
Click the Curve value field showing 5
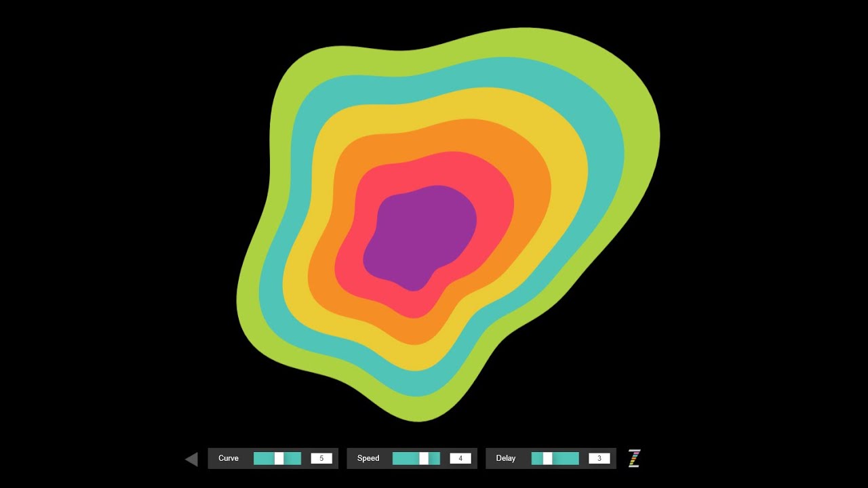(321, 458)
